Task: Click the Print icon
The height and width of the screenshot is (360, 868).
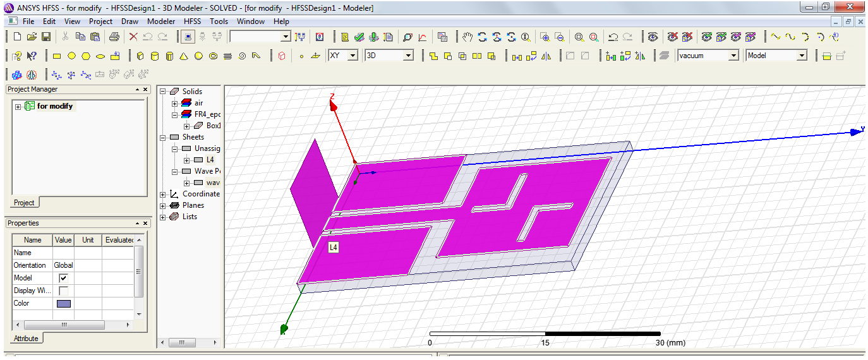Action: 114,37
